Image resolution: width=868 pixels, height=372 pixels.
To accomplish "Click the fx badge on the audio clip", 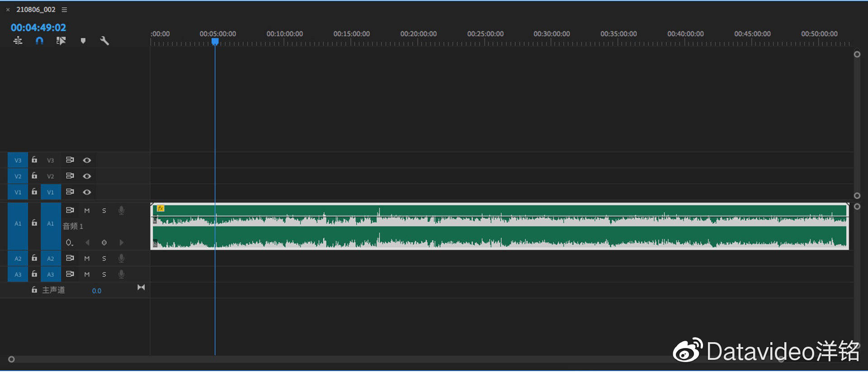I will [x=160, y=208].
